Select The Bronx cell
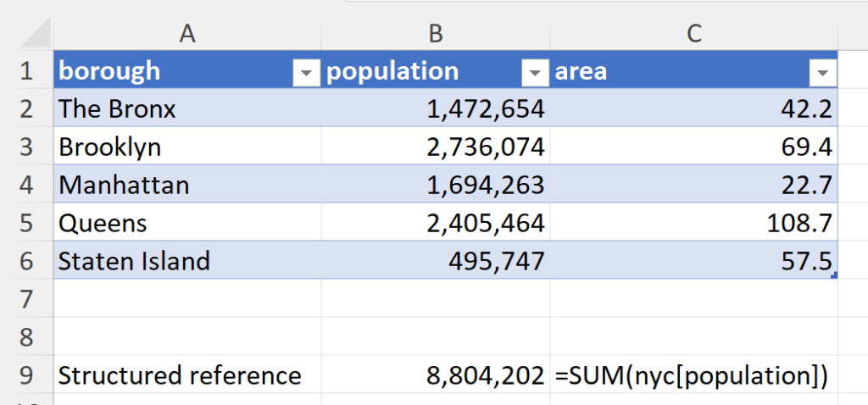This screenshot has height=405, width=868. [186, 109]
